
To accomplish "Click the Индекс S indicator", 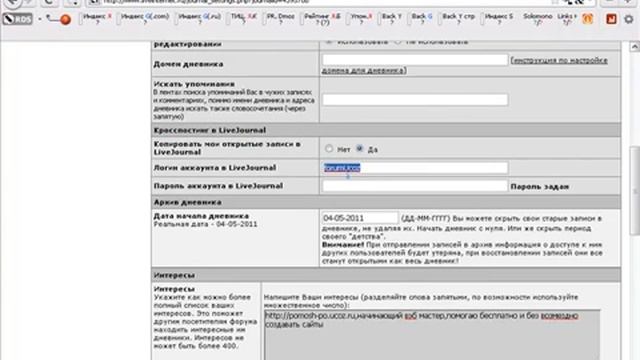I will (499, 19).
